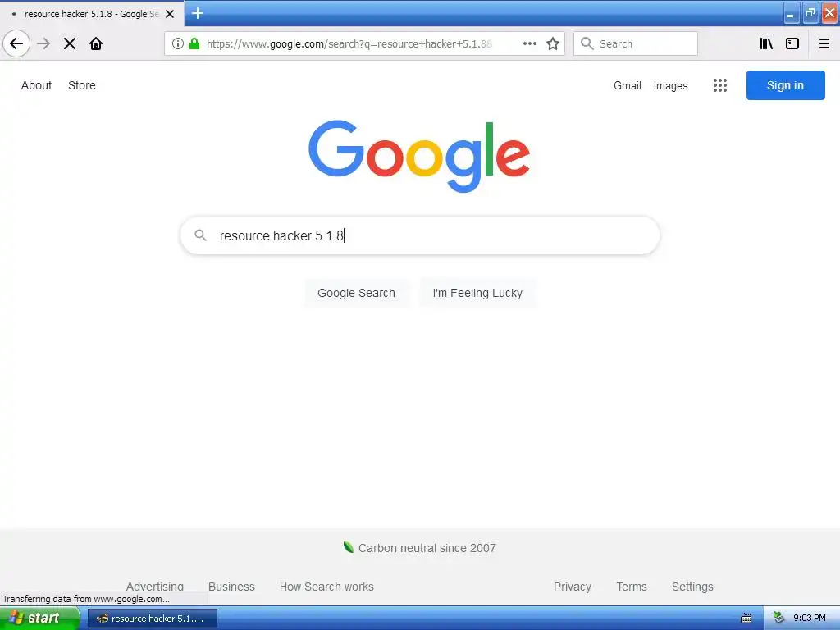The height and width of the screenshot is (630, 840).
Task: Click the Google logo
Action: coord(419,155)
